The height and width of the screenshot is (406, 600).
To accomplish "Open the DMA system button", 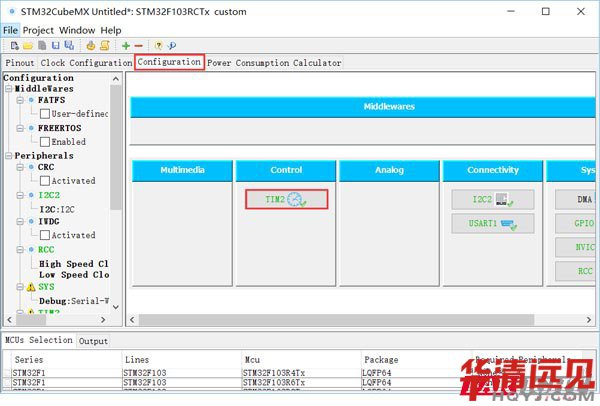I will click(575, 199).
